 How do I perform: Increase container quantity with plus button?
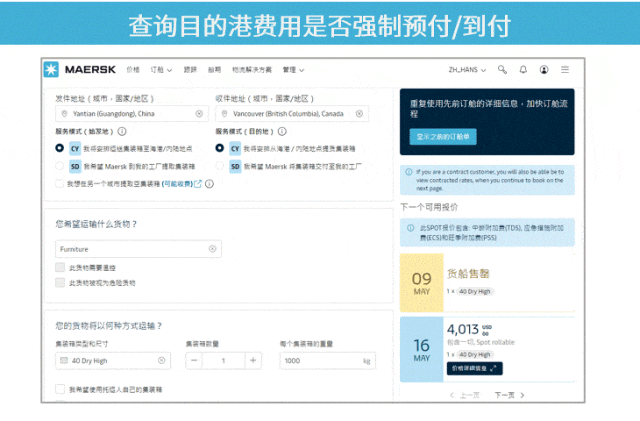pyautogui.click(x=253, y=360)
